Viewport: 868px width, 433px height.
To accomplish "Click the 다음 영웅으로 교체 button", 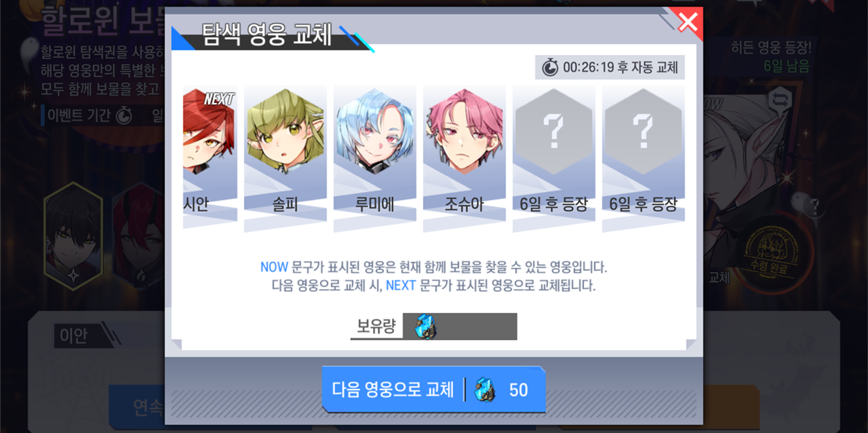I will (433, 390).
